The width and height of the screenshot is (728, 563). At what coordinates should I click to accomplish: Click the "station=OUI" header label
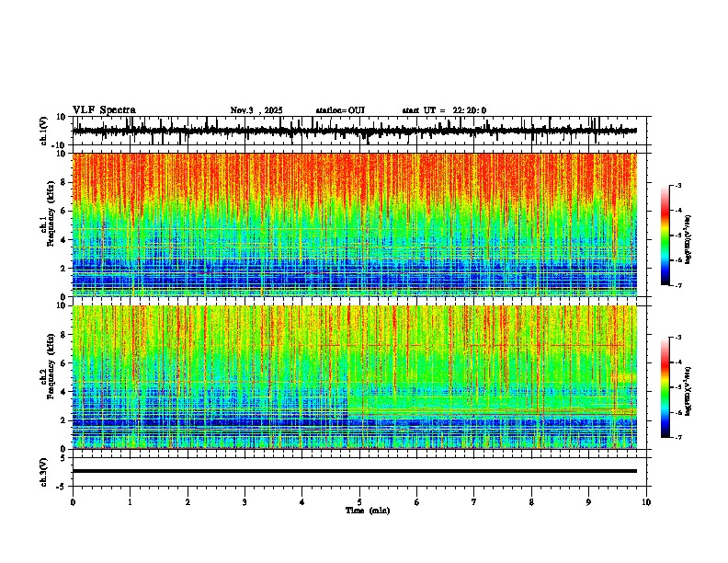340,110
